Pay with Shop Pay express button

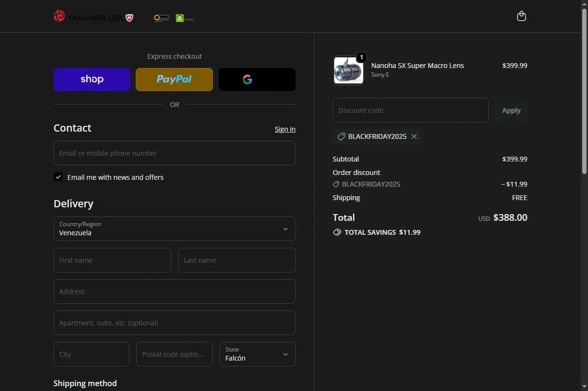[x=92, y=80]
